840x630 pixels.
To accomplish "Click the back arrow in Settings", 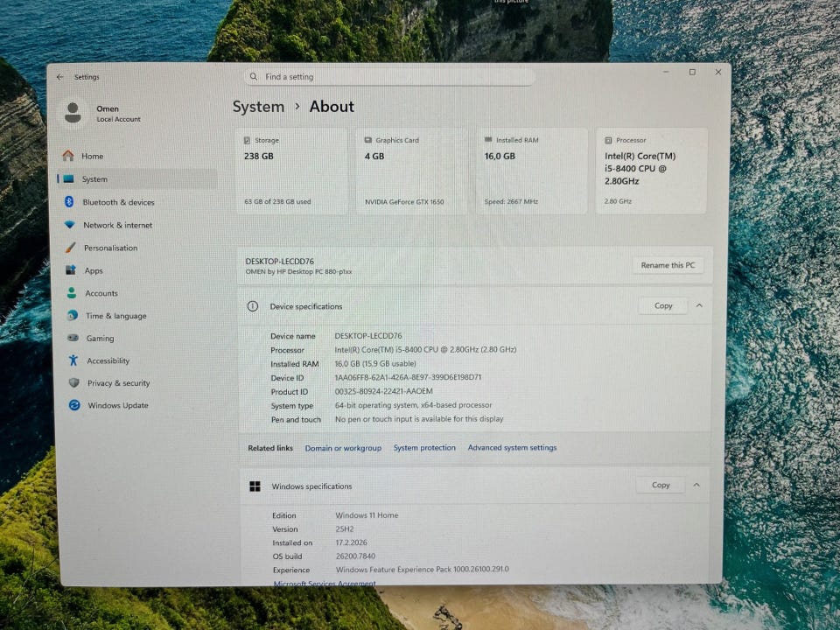I will click(60, 77).
